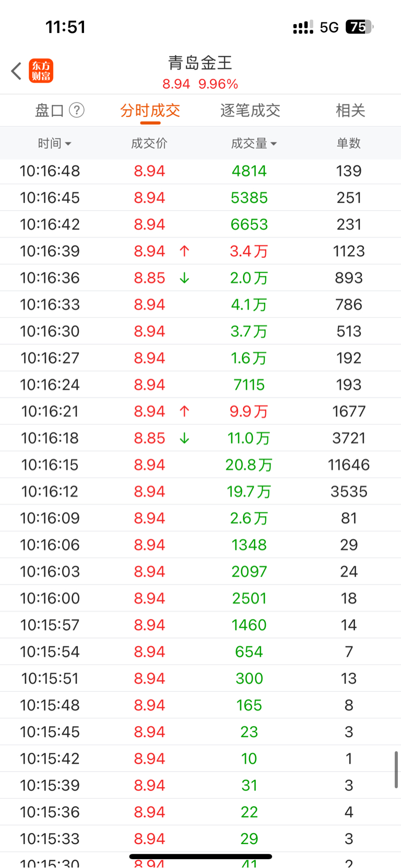Tap the battery indicator in status bar

359,27
